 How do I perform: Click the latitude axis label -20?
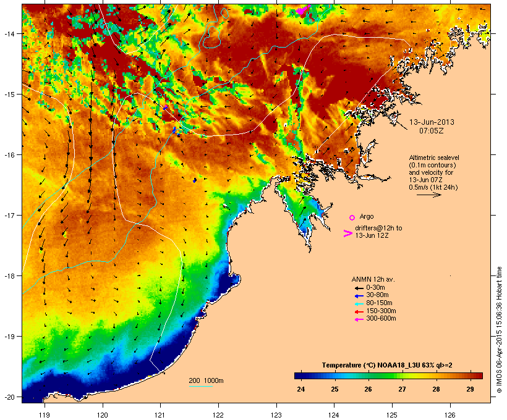pyautogui.click(x=9, y=397)
